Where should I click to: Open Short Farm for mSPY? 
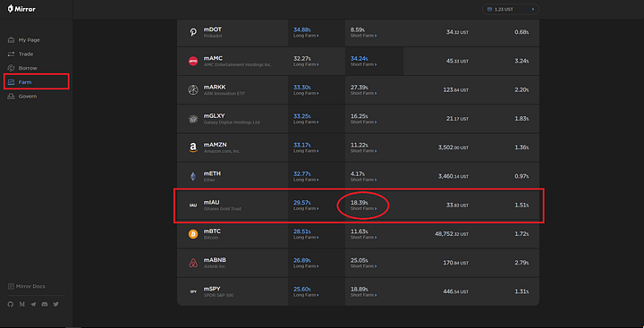tap(363, 295)
